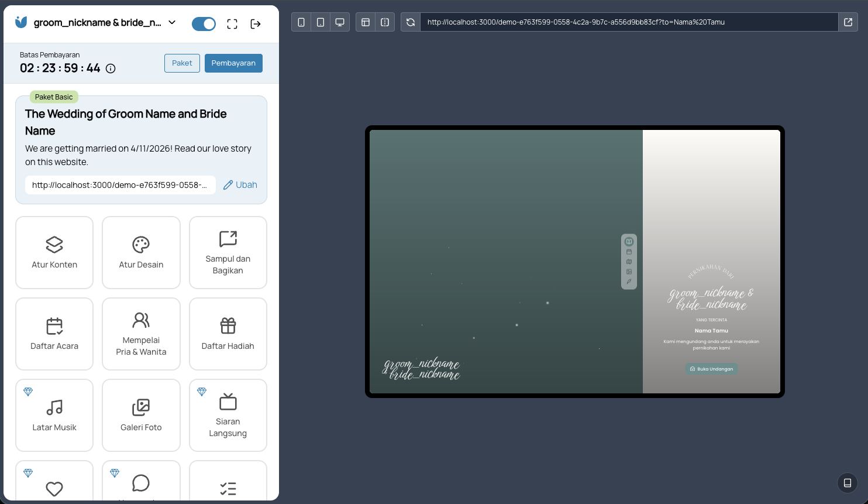Switch preview to mobile phone view
868x504 pixels.
[301, 22]
